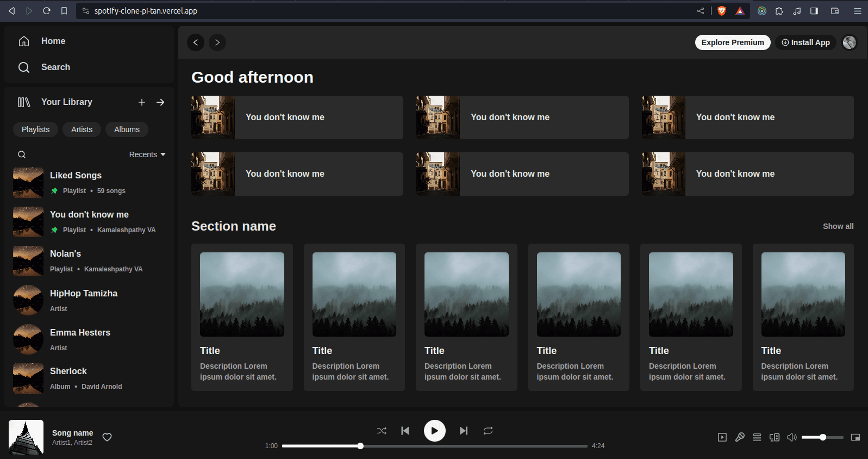The image size is (868, 459).
Task: Click Show all for Section name
Action: pos(838,226)
